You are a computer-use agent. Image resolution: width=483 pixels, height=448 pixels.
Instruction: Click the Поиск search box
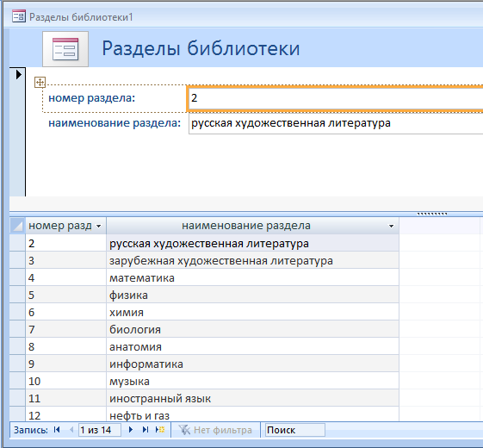[294, 430]
